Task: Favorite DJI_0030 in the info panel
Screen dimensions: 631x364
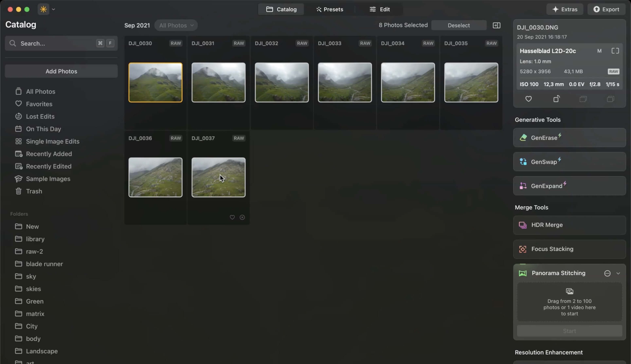Action: 528,99
